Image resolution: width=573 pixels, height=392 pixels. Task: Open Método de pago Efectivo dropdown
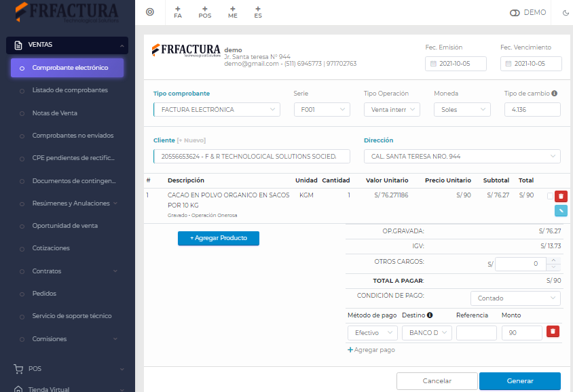coord(373,333)
